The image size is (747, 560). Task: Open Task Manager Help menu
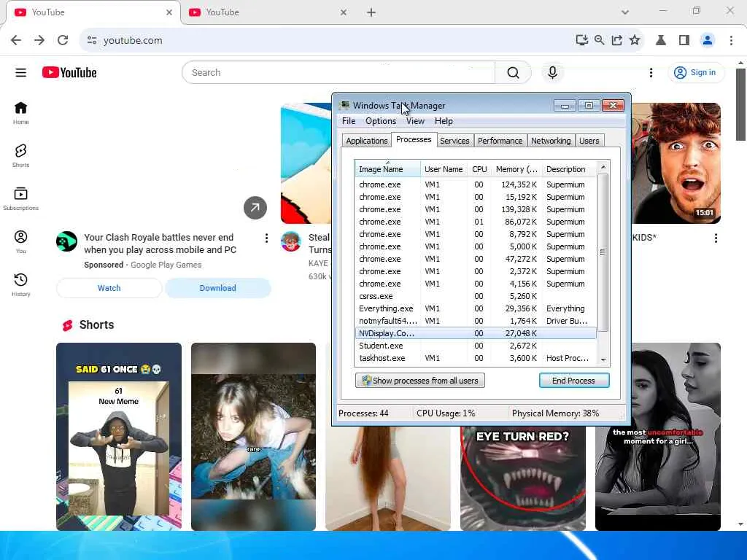tap(444, 121)
